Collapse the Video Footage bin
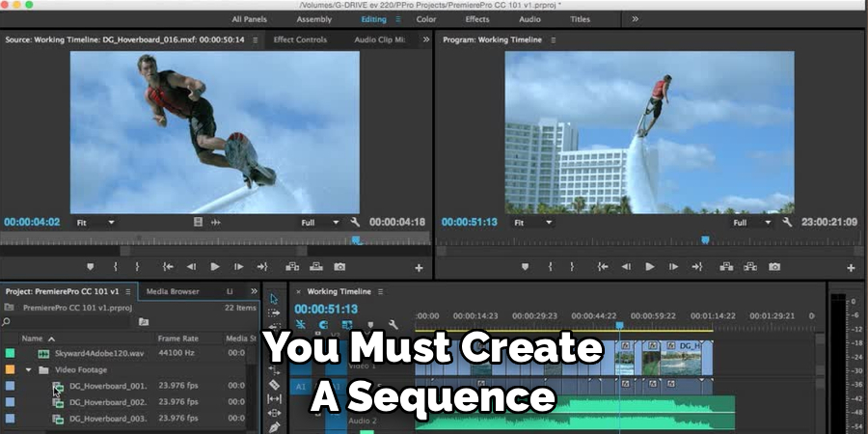Image resolution: width=868 pixels, height=434 pixels. pos(28,369)
